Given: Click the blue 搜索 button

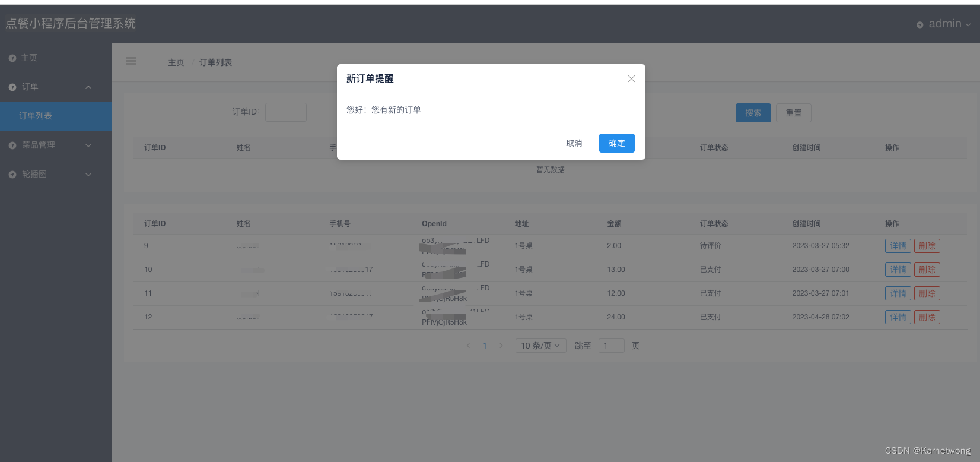Looking at the screenshot, I should [753, 113].
